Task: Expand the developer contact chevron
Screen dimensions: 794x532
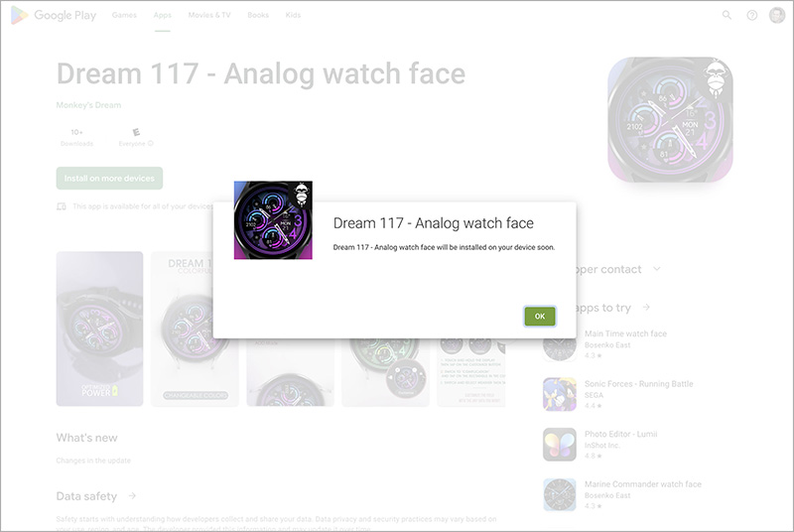Action: click(657, 269)
